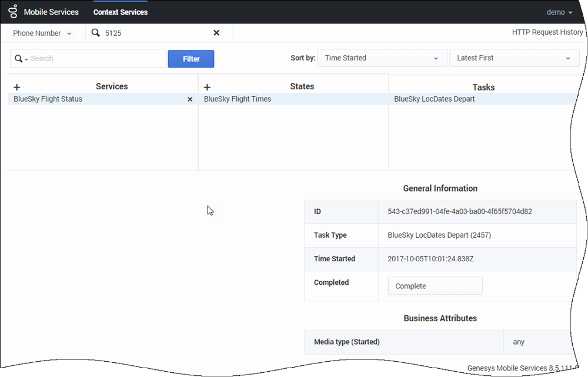Click Task Type value BlueSky LocDates Depart (2457)
This screenshot has height=377, width=588.
tap(439, 235)
